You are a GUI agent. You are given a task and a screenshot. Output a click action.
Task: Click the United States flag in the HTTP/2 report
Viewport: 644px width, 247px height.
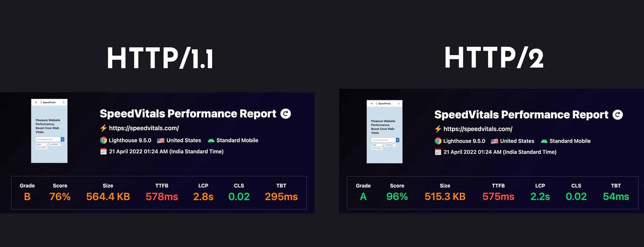(494, 141)
